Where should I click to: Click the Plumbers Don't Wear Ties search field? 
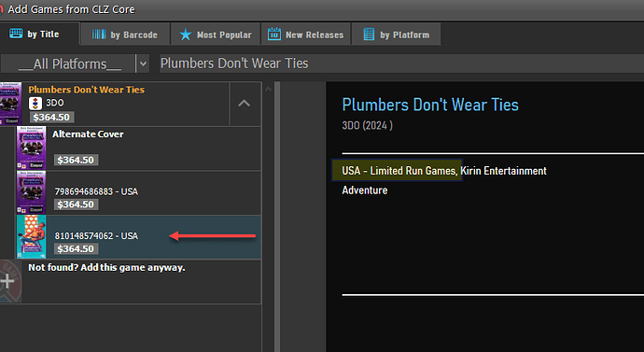401,63
